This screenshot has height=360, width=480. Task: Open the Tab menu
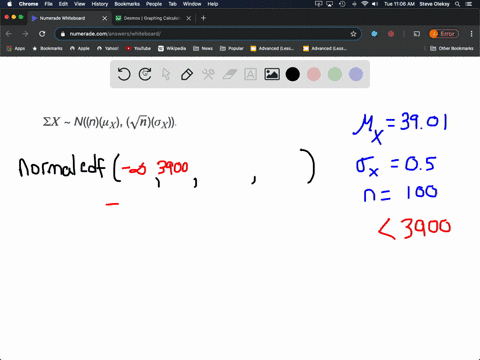point(172,4)
